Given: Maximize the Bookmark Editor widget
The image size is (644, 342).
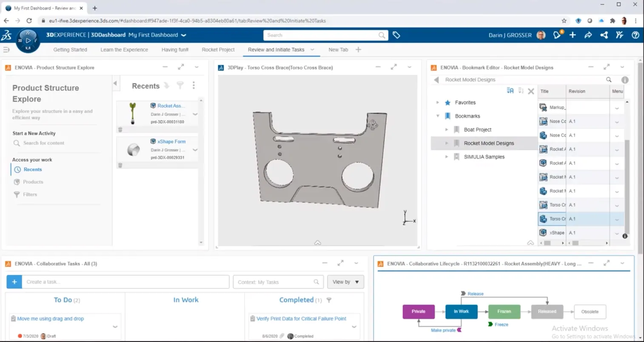Looking at the screenshot, I should [x=607, y=67].
